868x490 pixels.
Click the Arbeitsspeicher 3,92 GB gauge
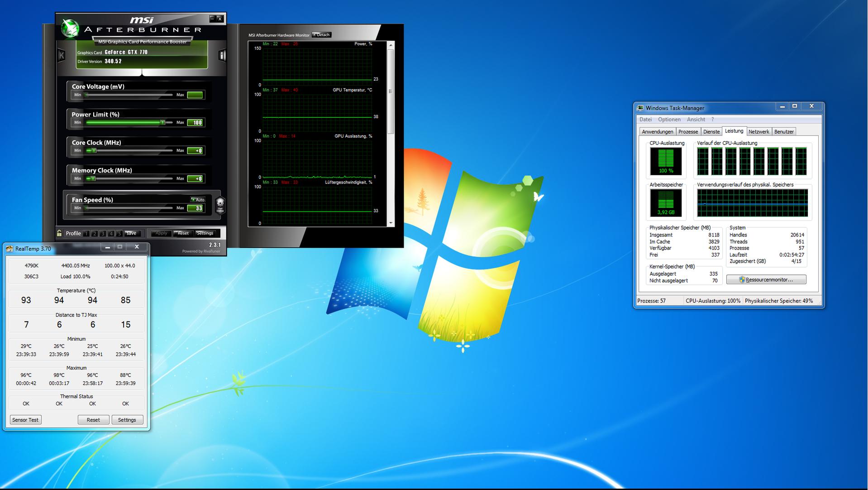[x=666, y=203]
